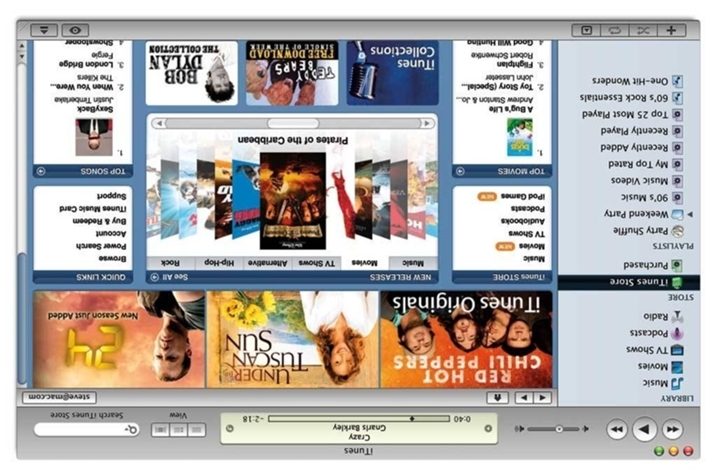Switch to Hip-Hop tab in New Releases

(x=219, y=263)
